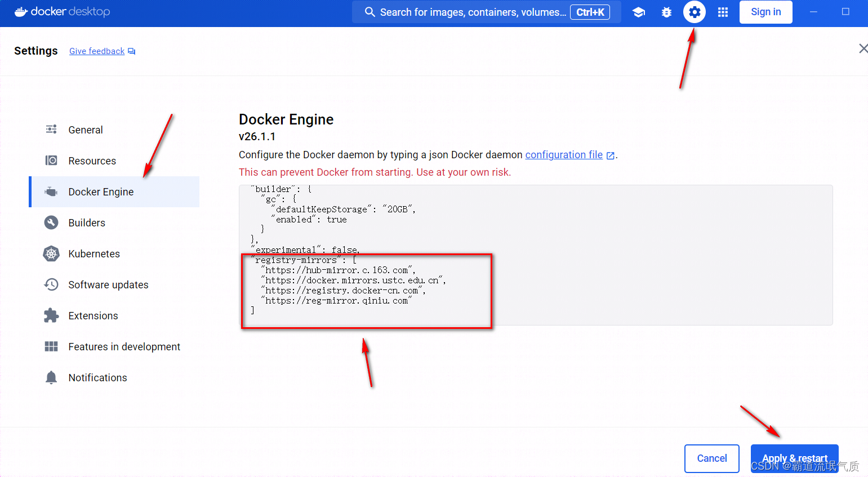Maximize the Docker Desktop window
The image size is (868, 477).
[845, 12]
